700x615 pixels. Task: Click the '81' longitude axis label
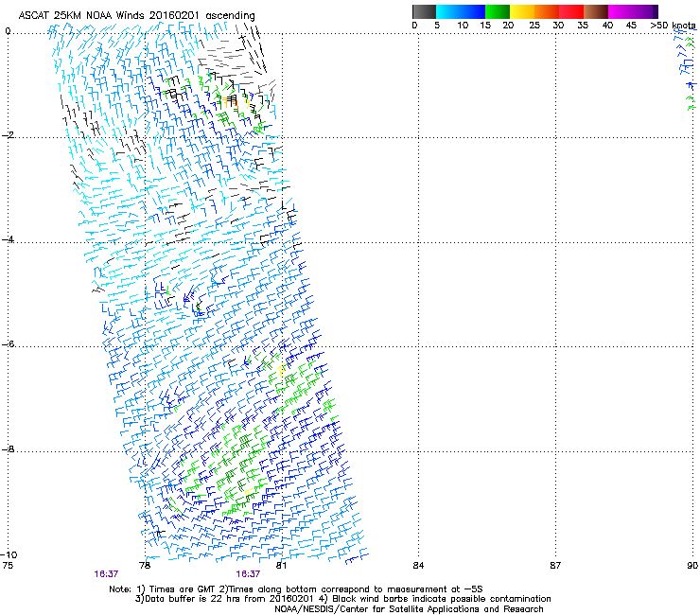tap(281, 566)
